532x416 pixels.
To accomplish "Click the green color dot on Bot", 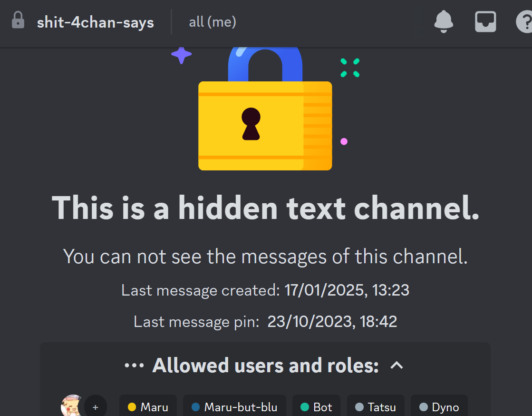I will pos(305,407).
